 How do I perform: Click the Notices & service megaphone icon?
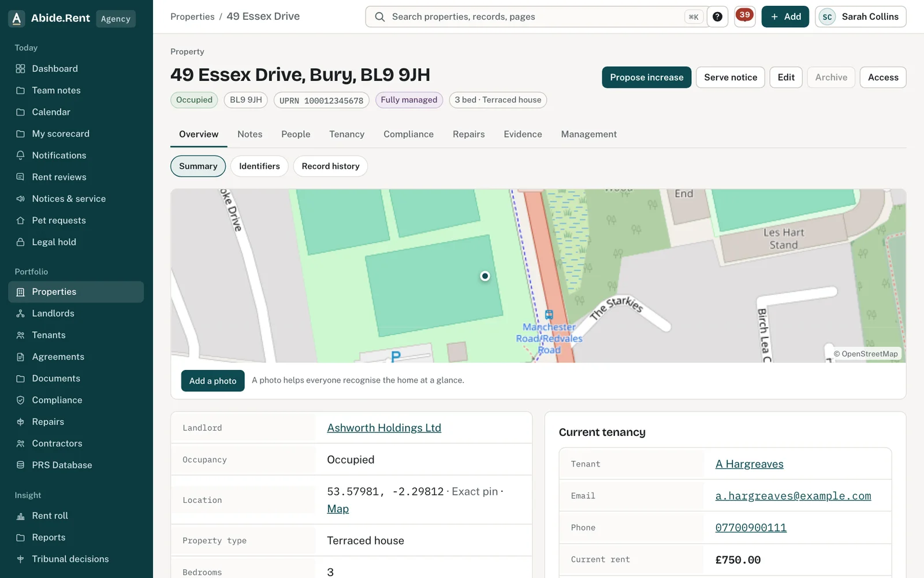pyautogui.click(x=20, y=199)
